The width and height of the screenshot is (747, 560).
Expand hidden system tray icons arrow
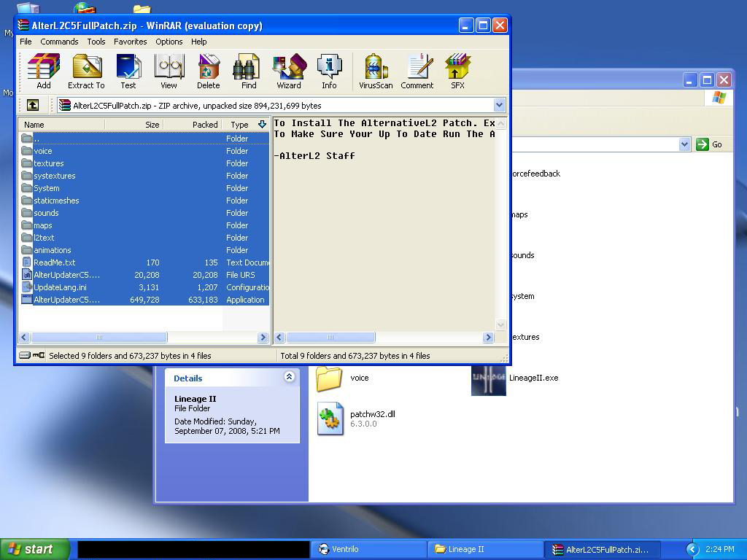693,549
